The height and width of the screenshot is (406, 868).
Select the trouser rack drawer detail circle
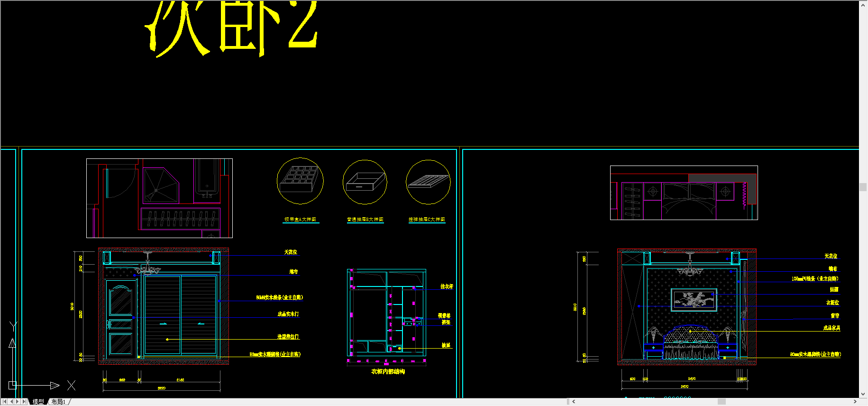(x=428, y=182)
